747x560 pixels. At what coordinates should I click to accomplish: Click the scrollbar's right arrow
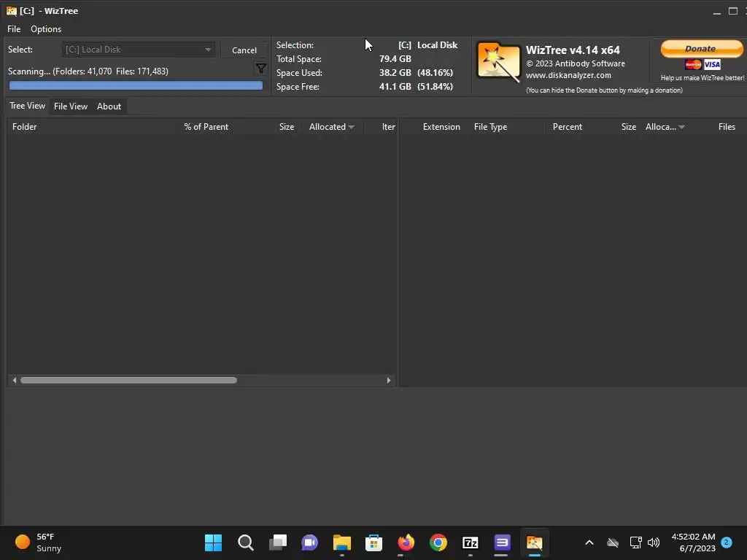click(389, 380)
